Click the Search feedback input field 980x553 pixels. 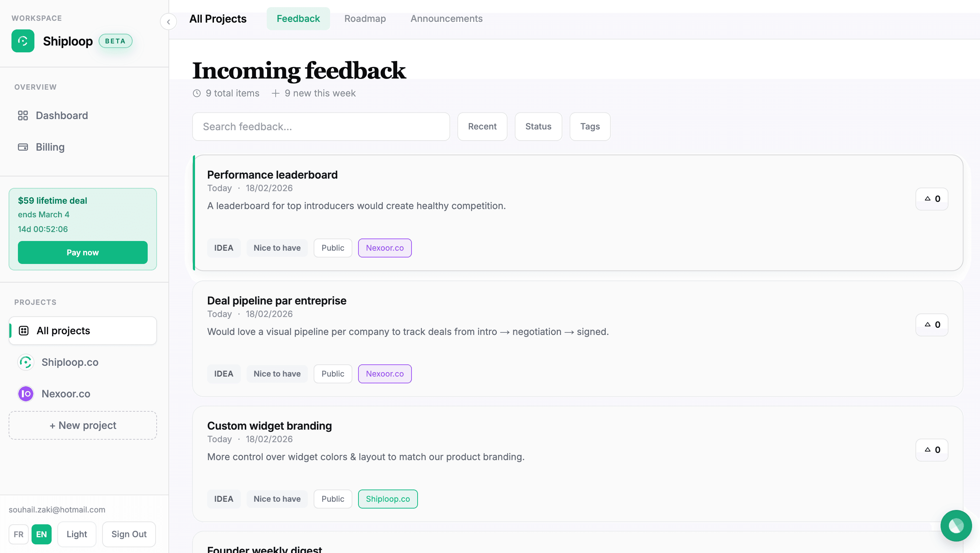tap(321, 126)
